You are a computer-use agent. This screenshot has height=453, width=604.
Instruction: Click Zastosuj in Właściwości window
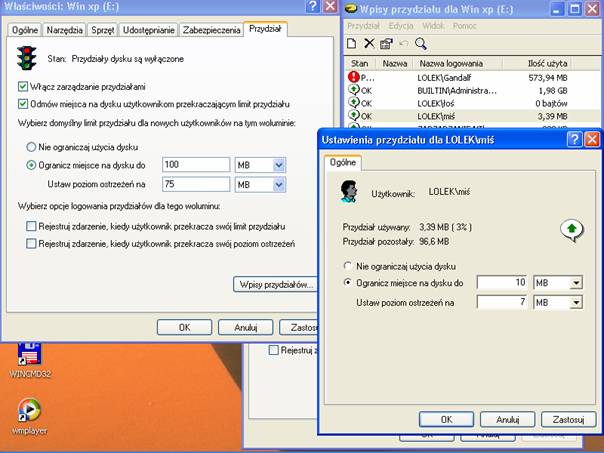299,327
